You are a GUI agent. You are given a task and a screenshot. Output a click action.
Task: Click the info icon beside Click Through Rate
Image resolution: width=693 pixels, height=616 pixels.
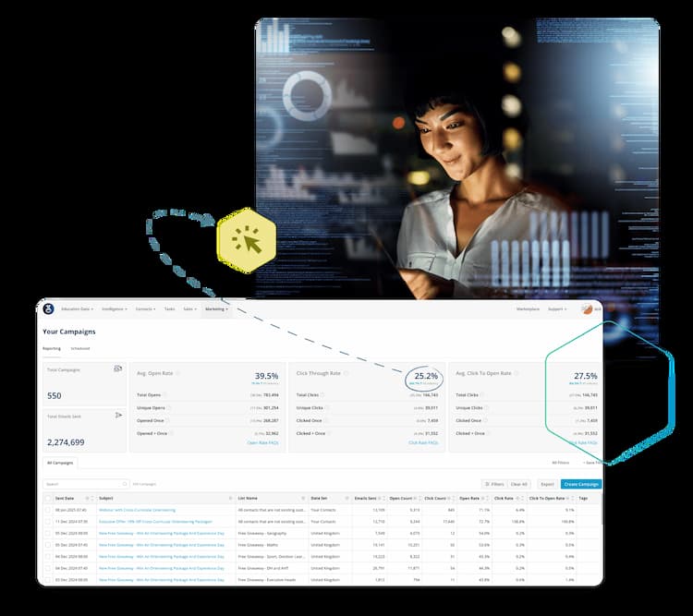[346, 373]
